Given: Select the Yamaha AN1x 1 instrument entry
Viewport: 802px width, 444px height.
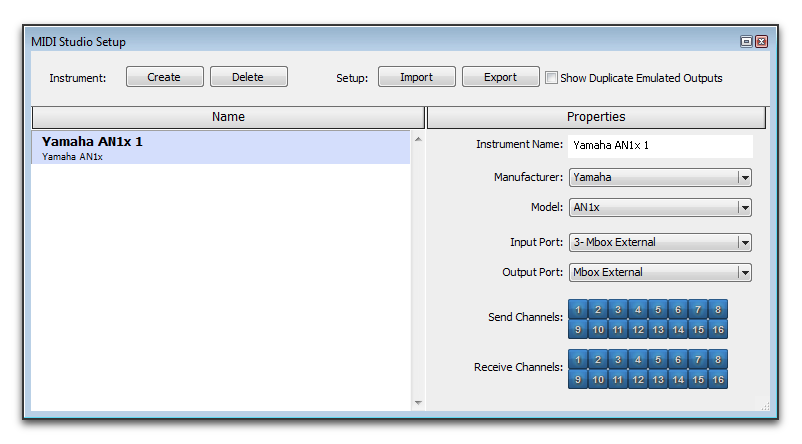Looking at the screenshot, I should coord(220,147).
